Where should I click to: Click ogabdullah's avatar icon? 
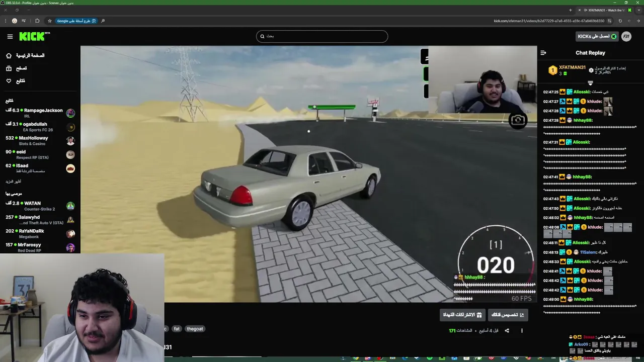tap(70, 127)
